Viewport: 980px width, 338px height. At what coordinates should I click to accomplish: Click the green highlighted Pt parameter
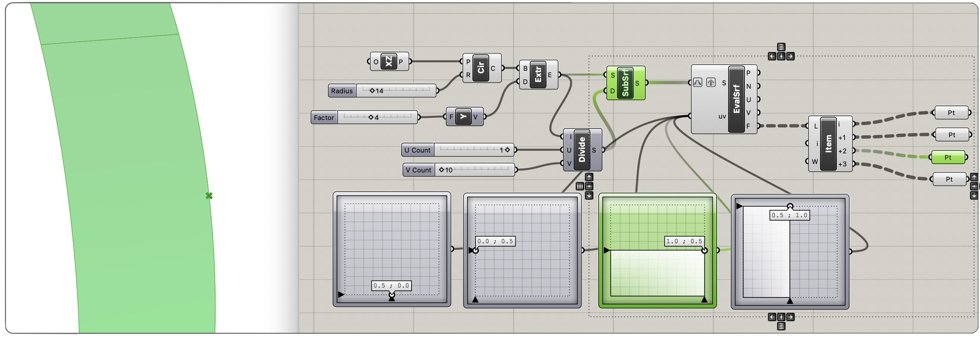[948, 157]
